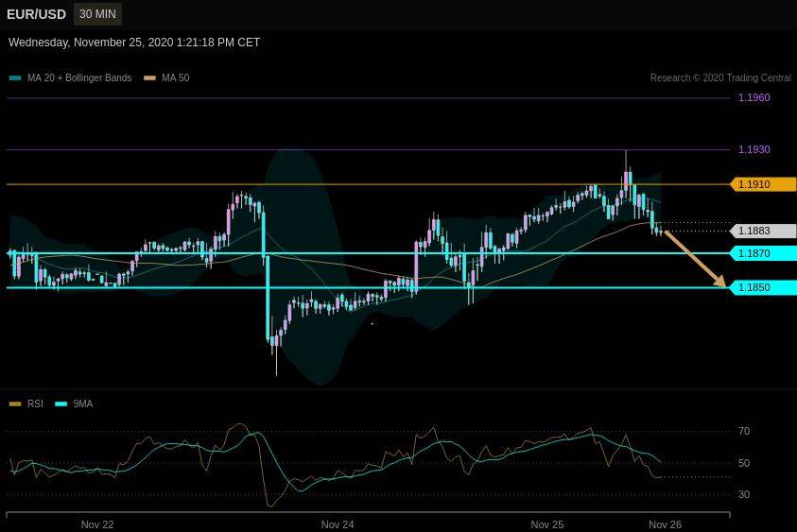
Task: Click the 1.1960 resistance level label
Action: click(x=754, y=97)
